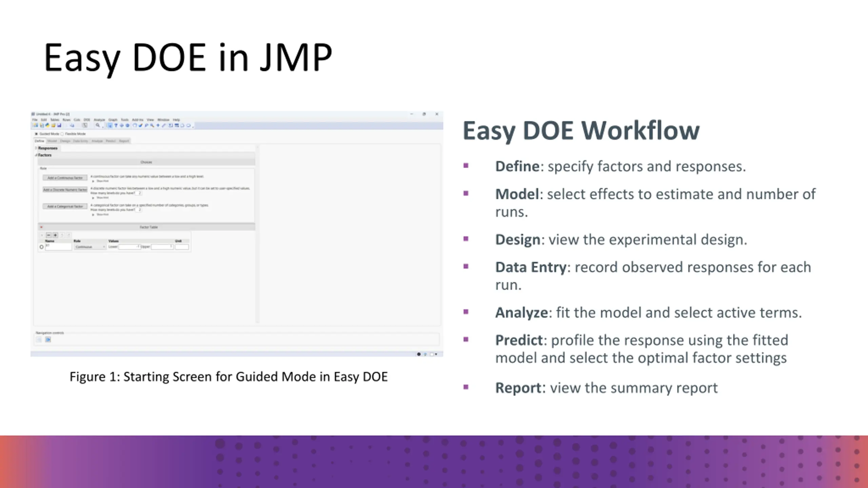The width and height of the screenshot is (868, 488).
Task: Click the Save disk toolbar icon
Action: click(x=59, y=125)
